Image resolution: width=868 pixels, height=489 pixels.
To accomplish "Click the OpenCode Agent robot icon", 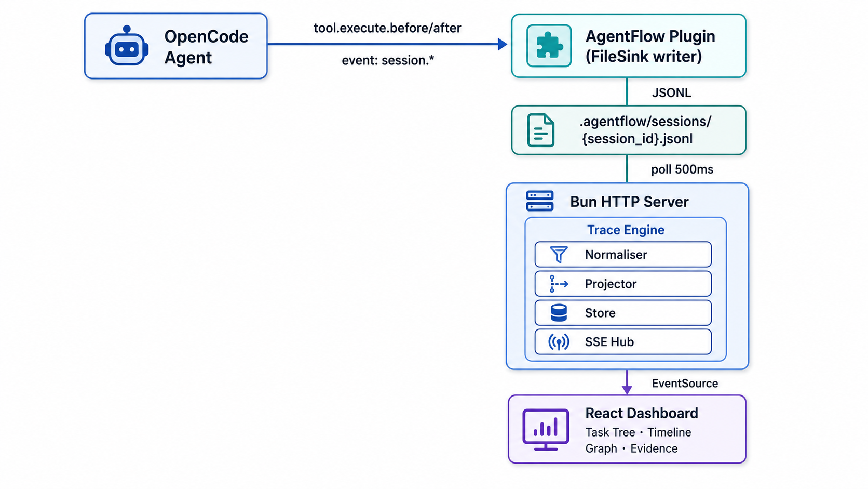I will tap(127, 46).
